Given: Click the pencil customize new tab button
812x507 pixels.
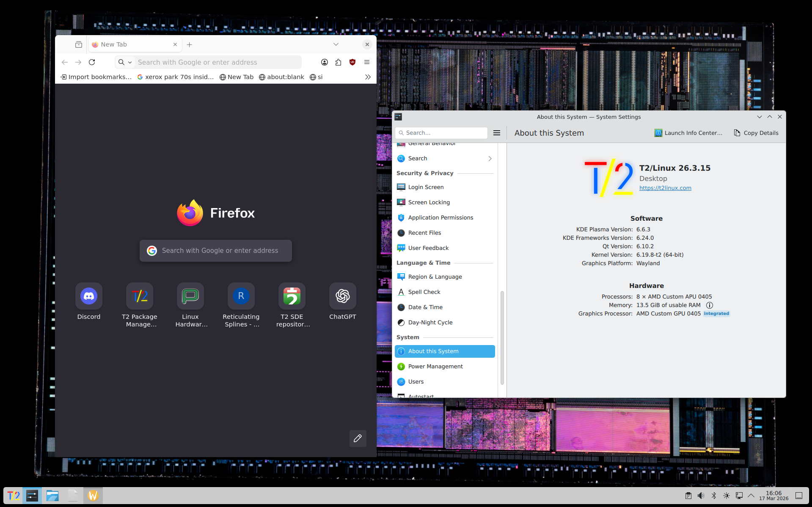Looking at the screenshot, I should coord(358,438).
